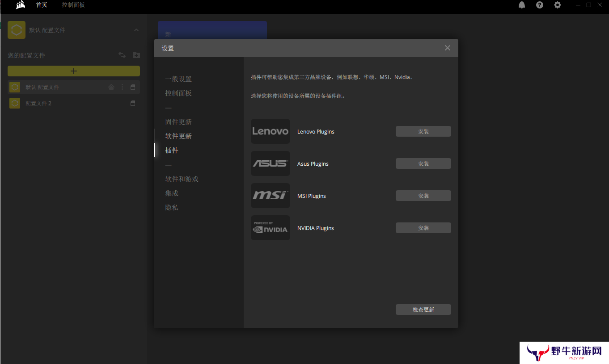
Task: Open 软件更新 in settings sidebar
Action: 178,136
